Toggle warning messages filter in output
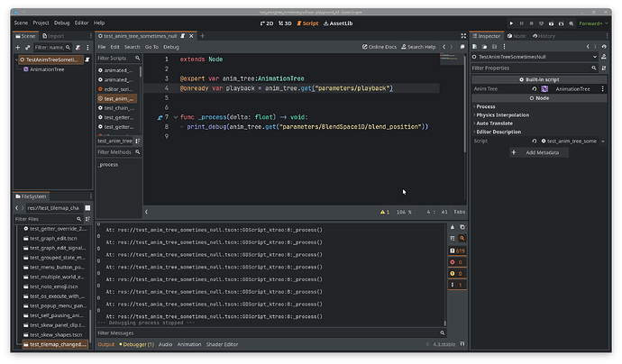Viewport: 622px width, 364px height. [457, 273]
